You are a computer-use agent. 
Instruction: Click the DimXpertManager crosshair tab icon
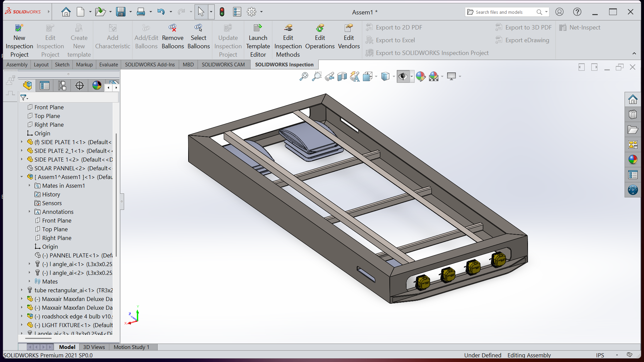[79, 86]
